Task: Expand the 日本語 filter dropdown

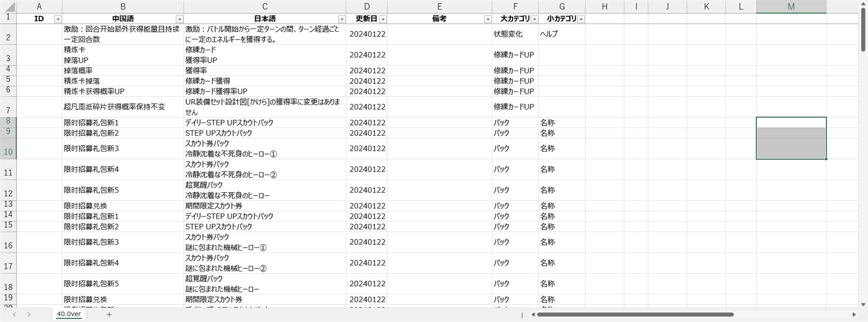Action: click(342, 19)
